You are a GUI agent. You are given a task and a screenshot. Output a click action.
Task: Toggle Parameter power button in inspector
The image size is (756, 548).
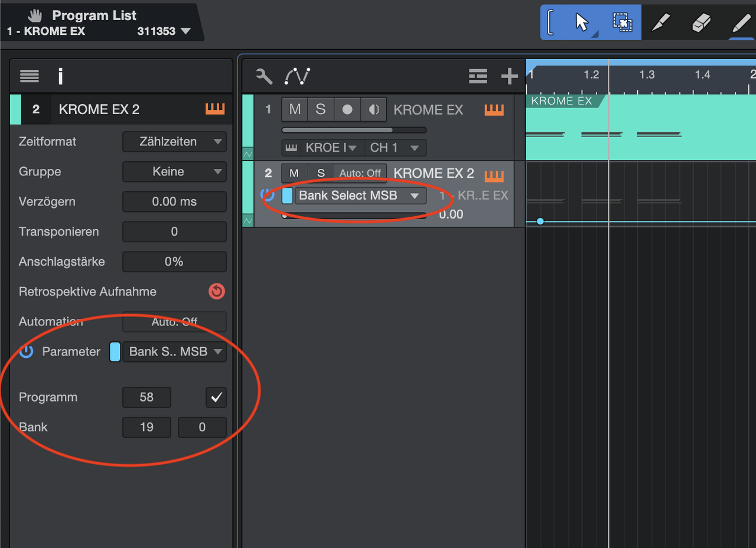pyautogui.click(x=27, y=352)
